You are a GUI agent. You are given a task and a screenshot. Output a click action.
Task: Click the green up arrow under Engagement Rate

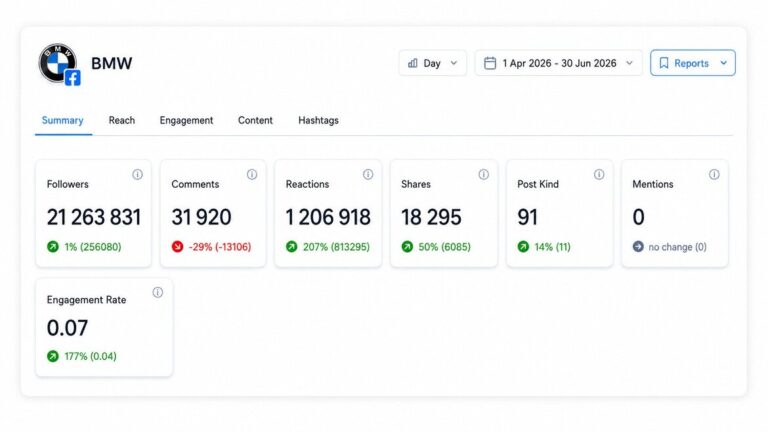53,356
